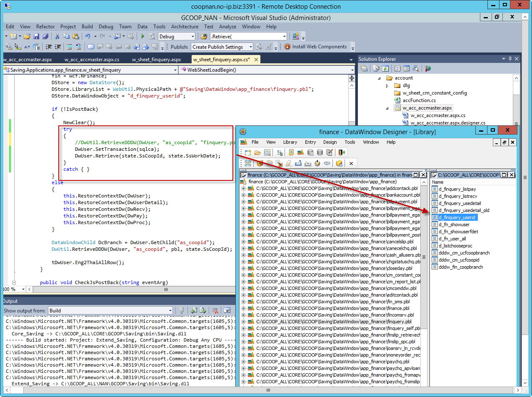This screenshot has width=532, height=397.
Task: Click the Decrease Indent icon
Action: click(x=49, y=47)
